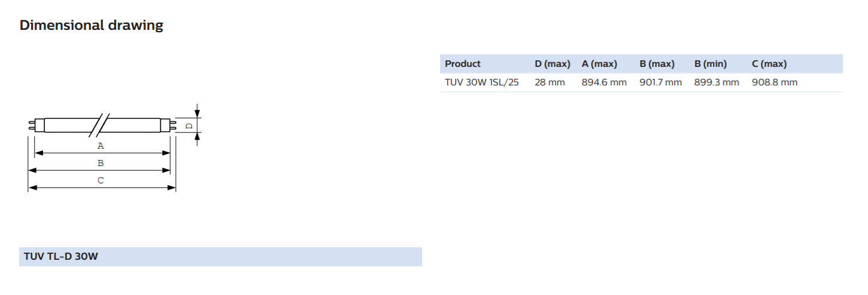Click the 28 mm diameter value
The image size is (868, 295).
click(549, 82)
